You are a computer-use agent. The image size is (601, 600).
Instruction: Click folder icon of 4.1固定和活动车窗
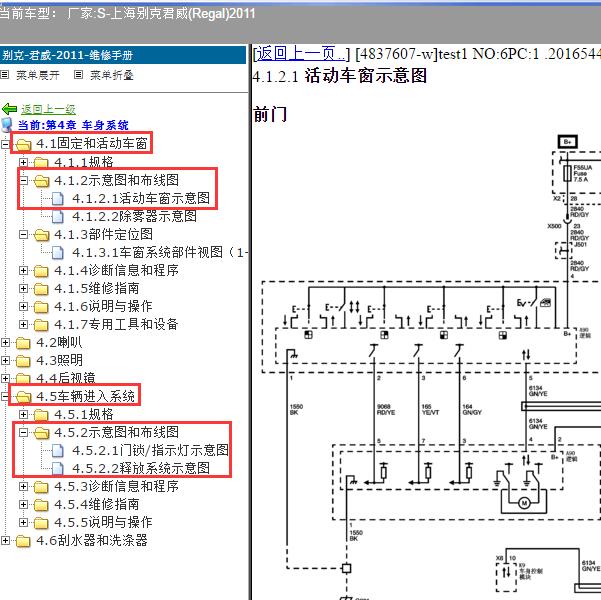23,145
